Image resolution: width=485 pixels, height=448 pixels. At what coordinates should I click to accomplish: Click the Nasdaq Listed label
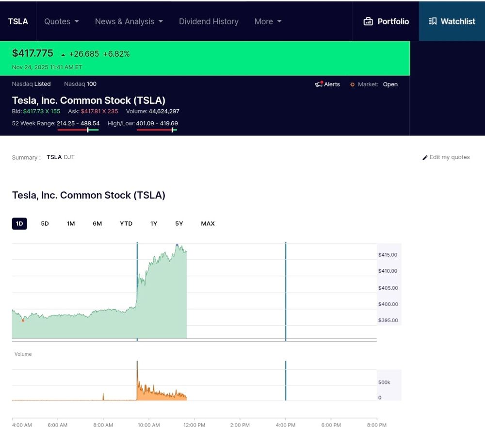click(31, 84)
